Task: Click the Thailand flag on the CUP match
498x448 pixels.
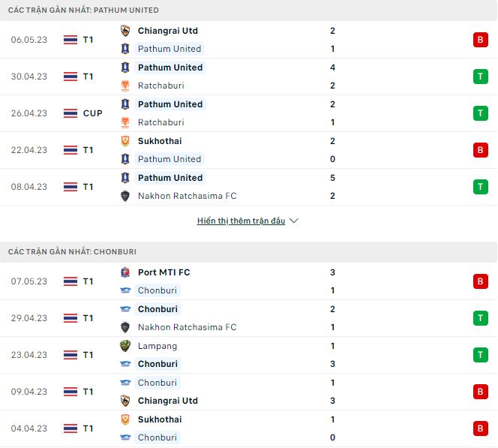Action: pyautogui.click(x=70, y=113)
